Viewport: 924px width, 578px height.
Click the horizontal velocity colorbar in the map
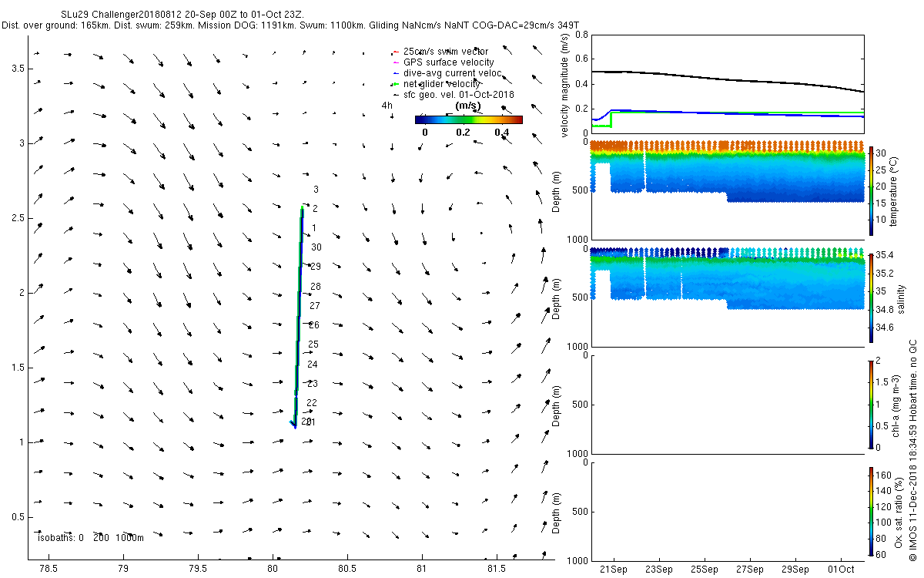point(468,119)
